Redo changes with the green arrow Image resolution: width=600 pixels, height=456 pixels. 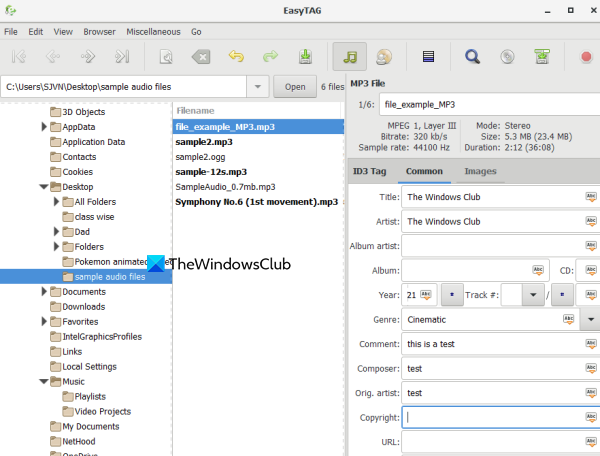[270, 56]
